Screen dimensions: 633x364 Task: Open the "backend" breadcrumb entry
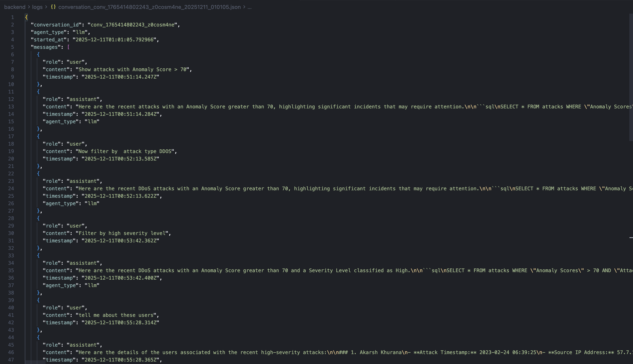pos(15,7)
